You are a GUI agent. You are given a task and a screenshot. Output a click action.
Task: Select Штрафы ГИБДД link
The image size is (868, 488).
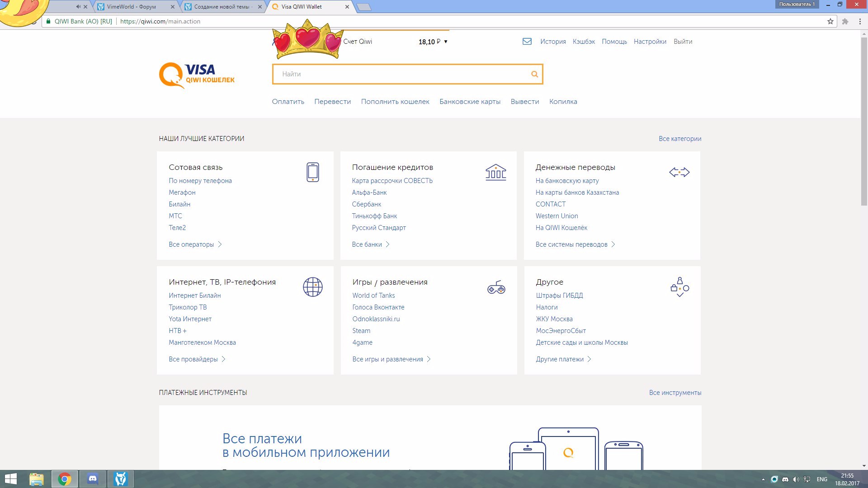pyautogui.click(x=559, y=296)
